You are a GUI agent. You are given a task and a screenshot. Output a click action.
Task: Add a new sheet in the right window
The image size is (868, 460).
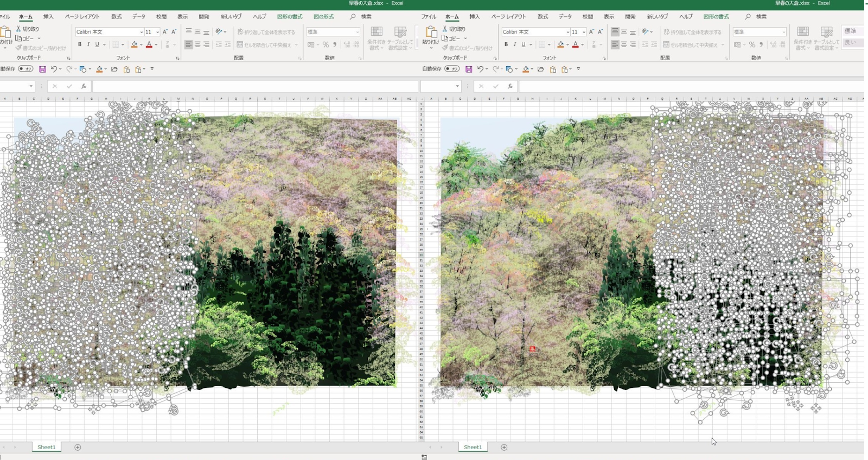tap(504, 448)
